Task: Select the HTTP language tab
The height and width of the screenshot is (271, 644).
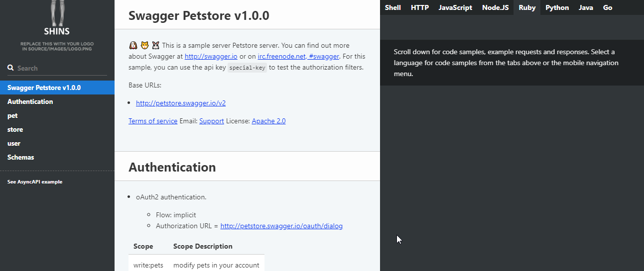Action: (420, 7)
